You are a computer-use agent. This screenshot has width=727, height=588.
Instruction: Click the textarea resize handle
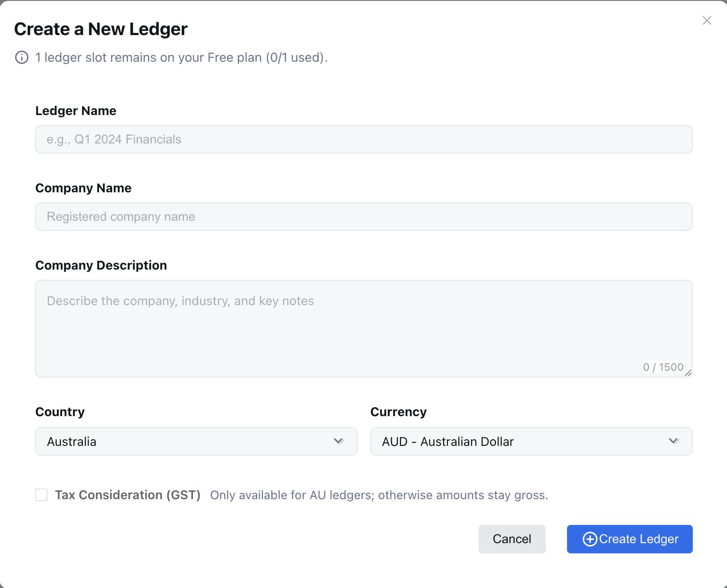tap(689, 373)
